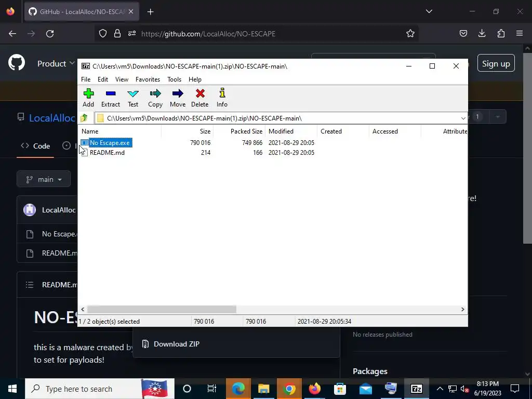The height and width of the screenshot is (399, 532).
Task: Click the clock showing 8:13 PM
Action: [x=487, y=384]
